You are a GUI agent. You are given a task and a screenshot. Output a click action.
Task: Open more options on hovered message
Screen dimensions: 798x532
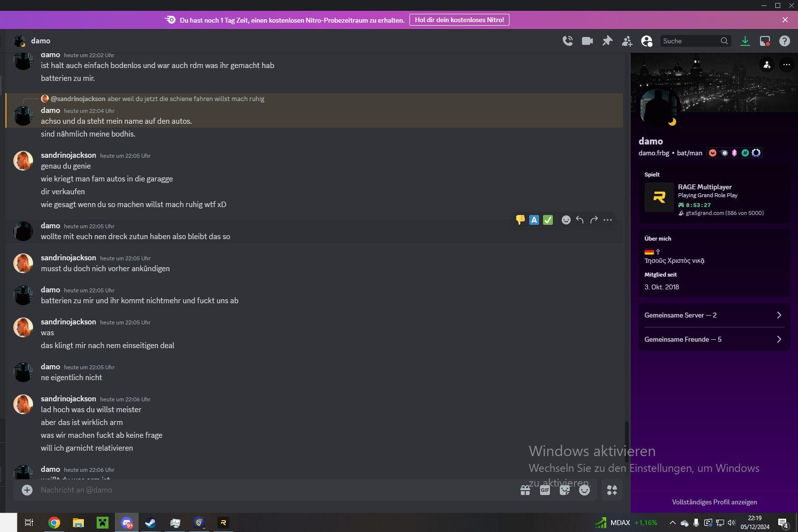click(x=608, y=220)
